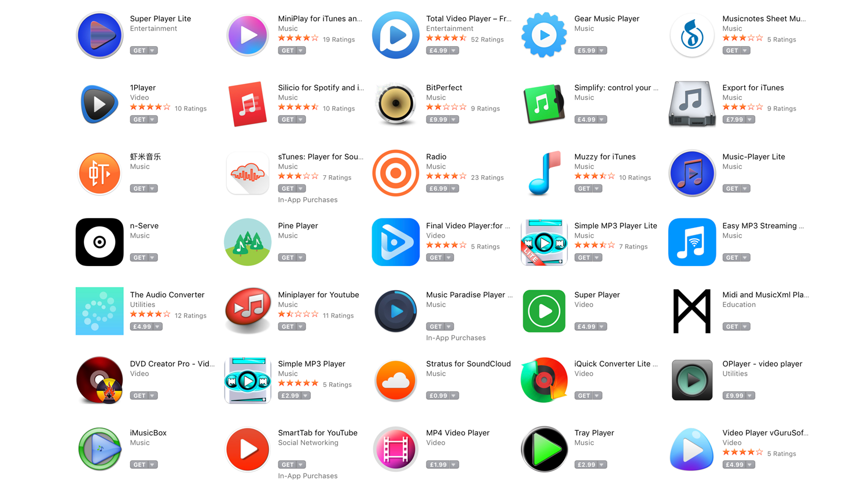The image size is (868, 488).
Task: Open the Music Paradise Player title link
Action: pyautogui.click(x=469, y=295)
